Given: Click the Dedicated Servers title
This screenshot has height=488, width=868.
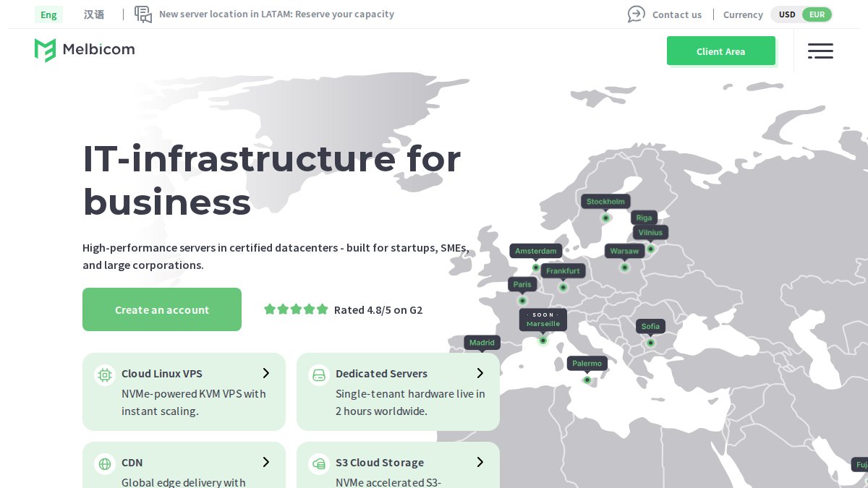Looking at the screenshot, I should 381,374.
